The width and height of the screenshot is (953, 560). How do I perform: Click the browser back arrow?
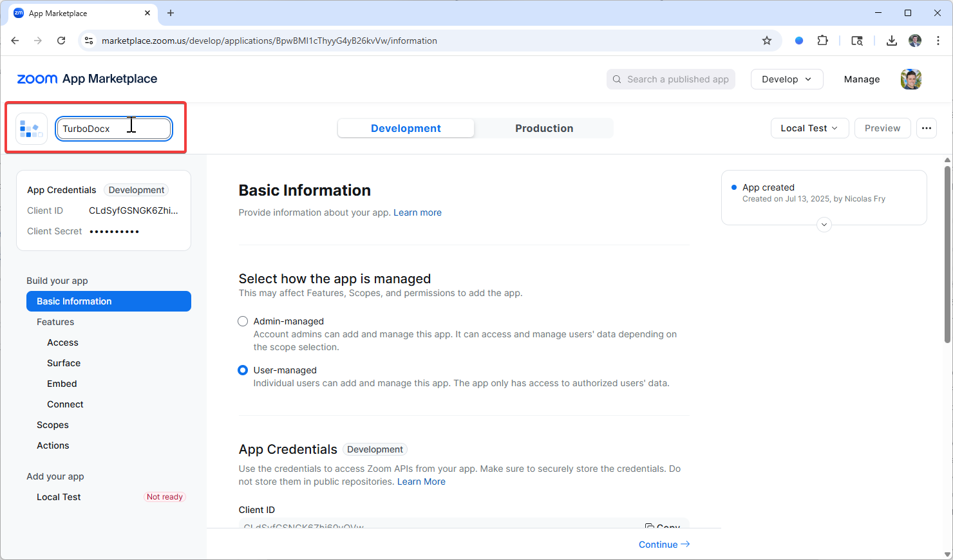(15, 41)
